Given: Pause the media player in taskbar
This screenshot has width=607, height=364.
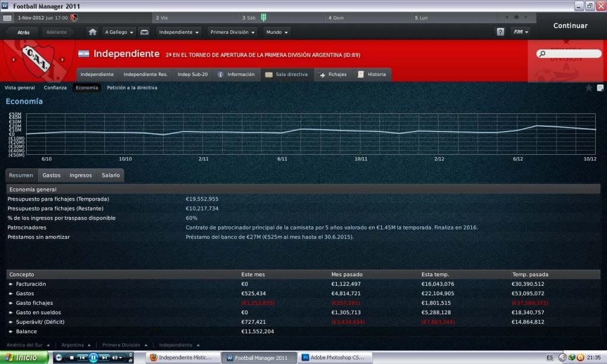Looking at the screenshot, I should point(93,357).
